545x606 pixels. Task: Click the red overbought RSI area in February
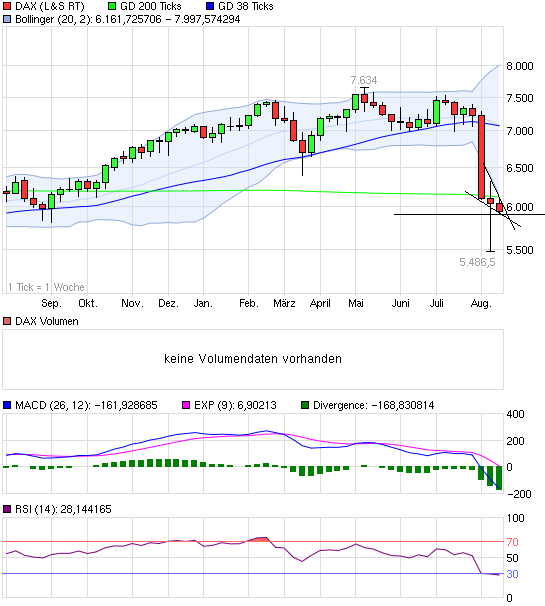[x=259, y=539]
